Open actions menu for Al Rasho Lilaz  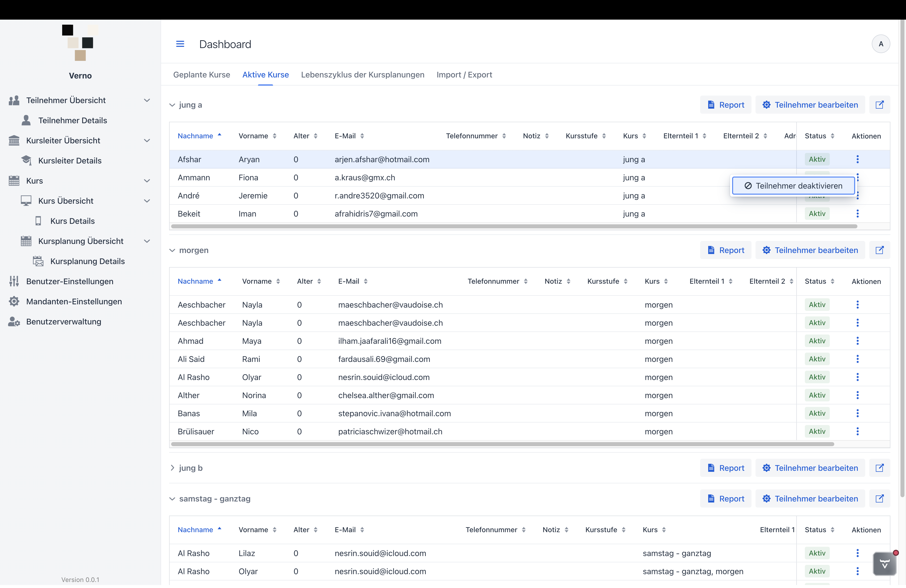pyautogui.click(x=857, y=553)
